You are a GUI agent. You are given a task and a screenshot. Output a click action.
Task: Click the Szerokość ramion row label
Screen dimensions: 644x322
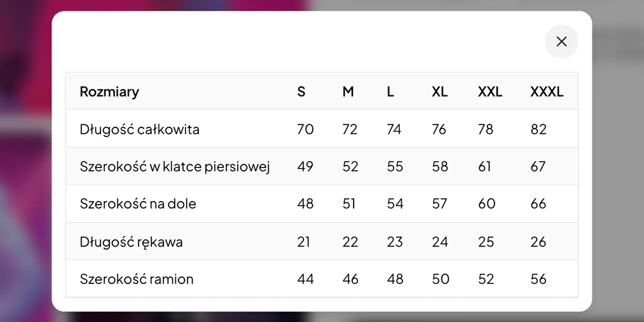coord(137,279)
